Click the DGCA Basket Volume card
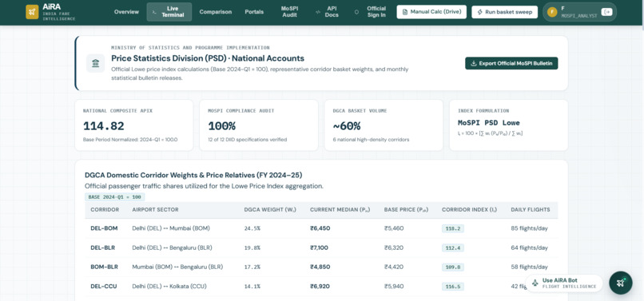644x301 pixels. tap(384, 125)
